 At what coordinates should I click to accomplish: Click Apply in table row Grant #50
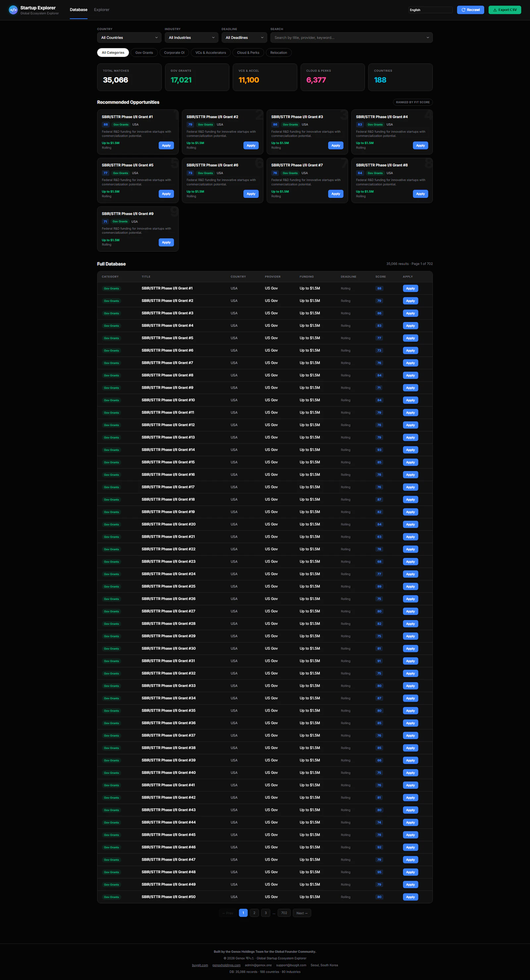410,897
